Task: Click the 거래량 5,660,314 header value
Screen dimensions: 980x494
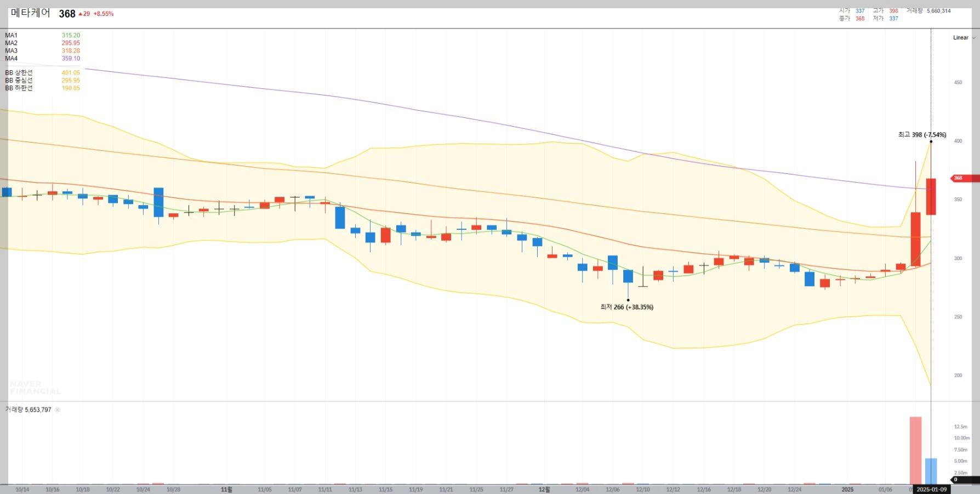Action: [928, 11]
